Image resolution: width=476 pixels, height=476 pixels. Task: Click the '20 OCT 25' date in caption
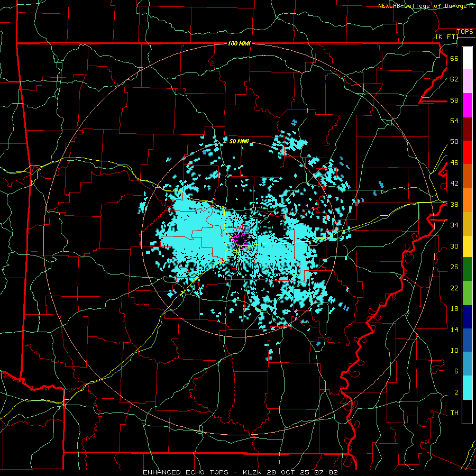tap(288, 472)
